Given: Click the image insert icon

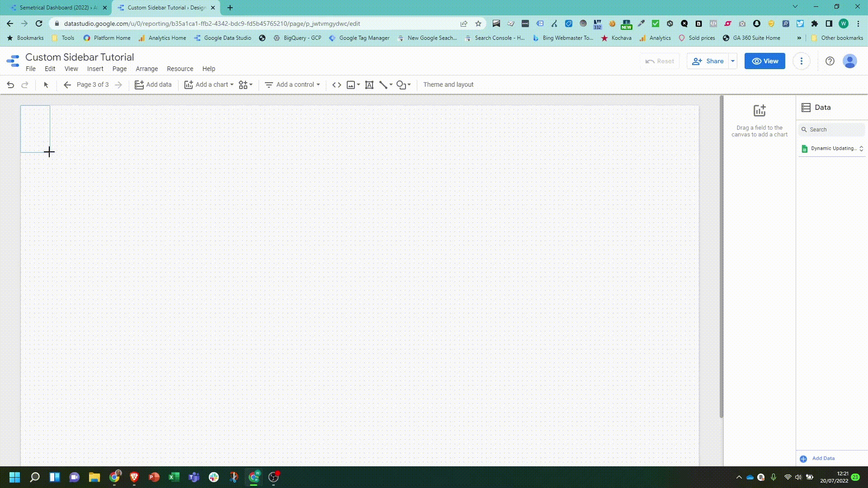Looking at the screenshot, I should tap(351, 85).
